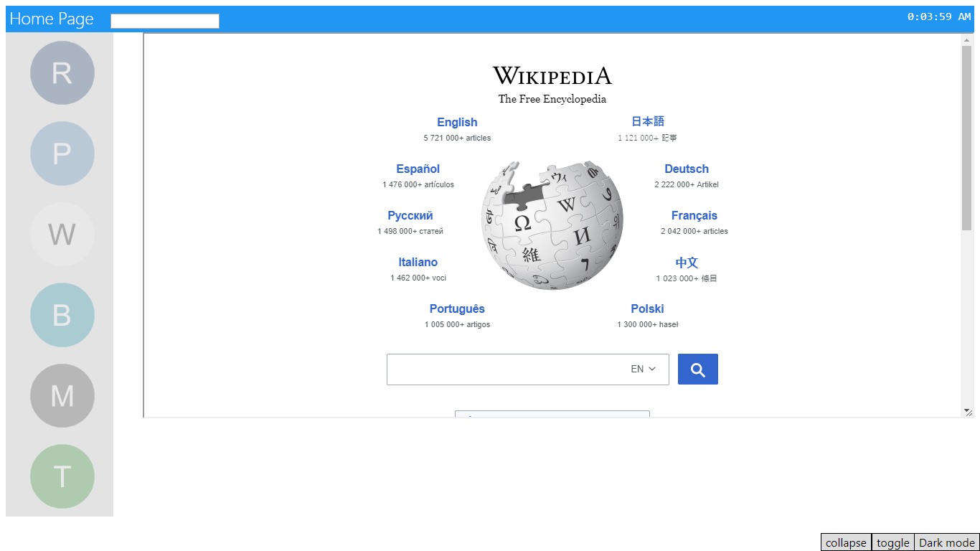
Task: Open the 日本語 Wikipedia link
Action: [648, 121]
